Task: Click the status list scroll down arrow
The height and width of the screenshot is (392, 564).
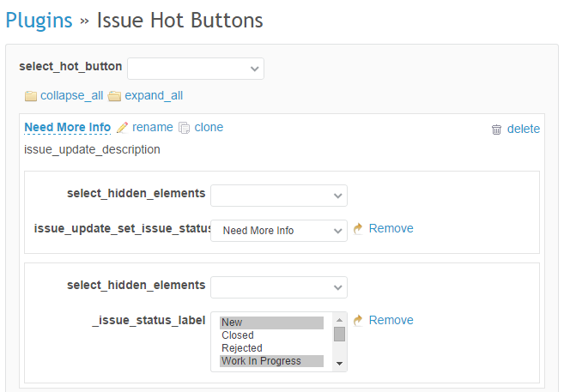Action: (339, 364)
